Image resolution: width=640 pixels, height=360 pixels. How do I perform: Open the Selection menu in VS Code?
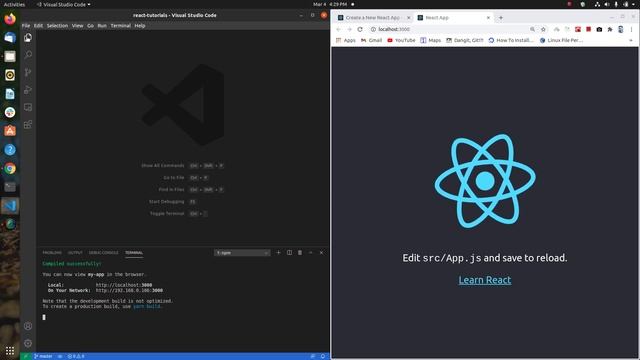coord(57,26)
